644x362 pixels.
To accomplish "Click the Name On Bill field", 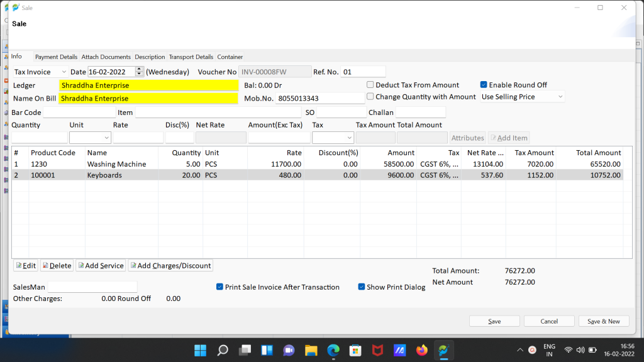I will [148, 99].
